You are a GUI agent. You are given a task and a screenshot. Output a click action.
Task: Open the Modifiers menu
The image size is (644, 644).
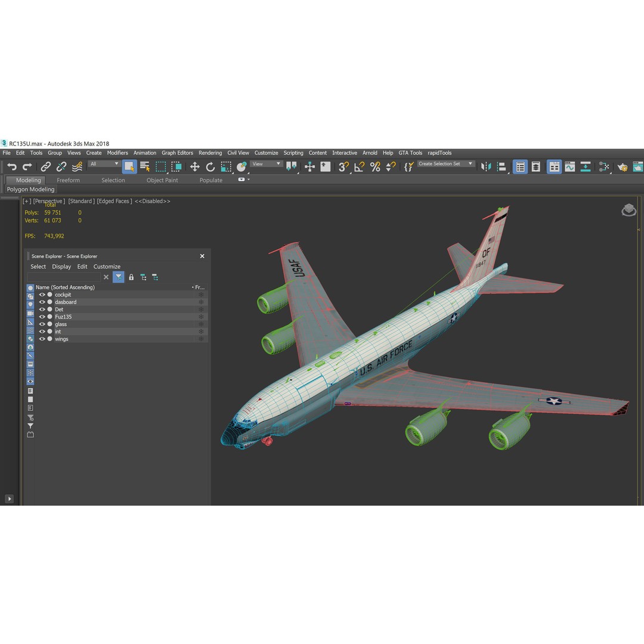pyautogui.click(x=117, y=153)
